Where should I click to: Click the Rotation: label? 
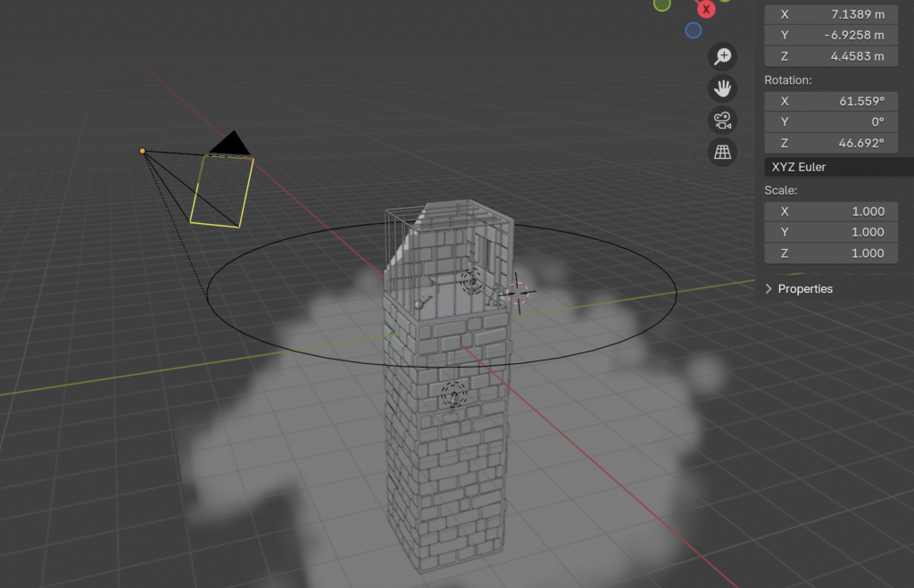pyautogui.click(x=788, y=79)
